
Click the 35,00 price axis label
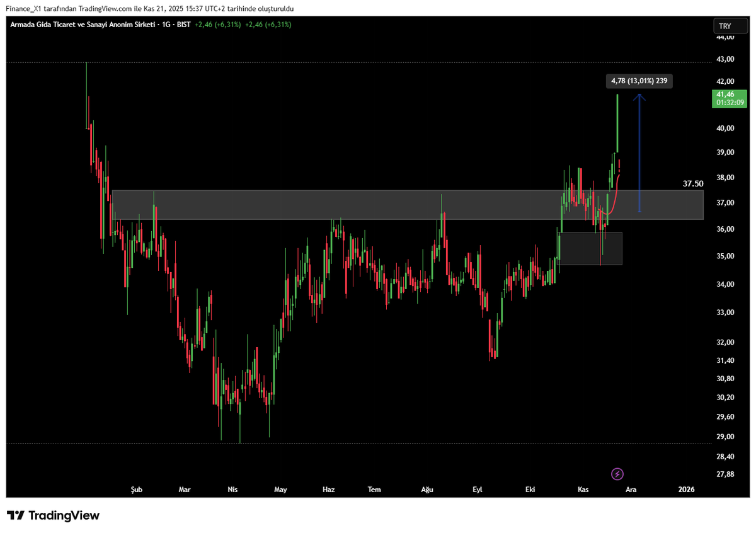pos(725,256)
